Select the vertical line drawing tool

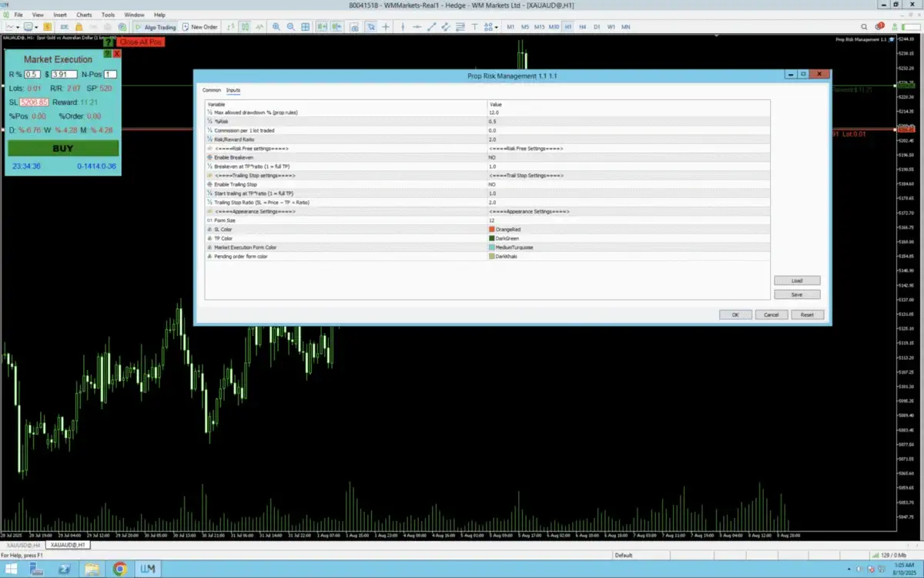402,27
